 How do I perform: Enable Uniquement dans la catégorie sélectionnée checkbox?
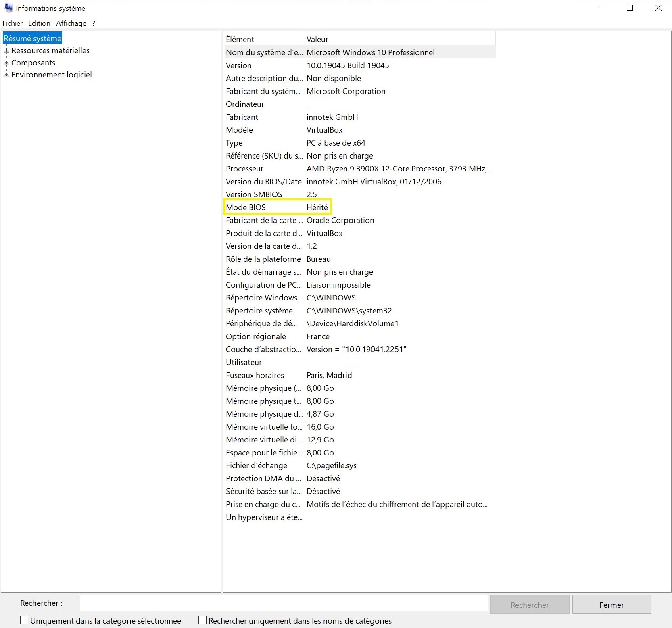24,620
